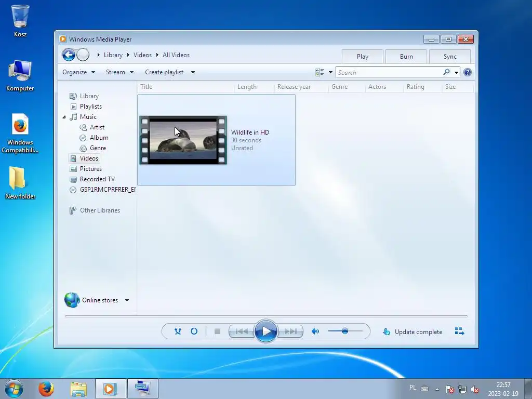
Task: Switch to the Sync tab
Action: pos(450,57)
